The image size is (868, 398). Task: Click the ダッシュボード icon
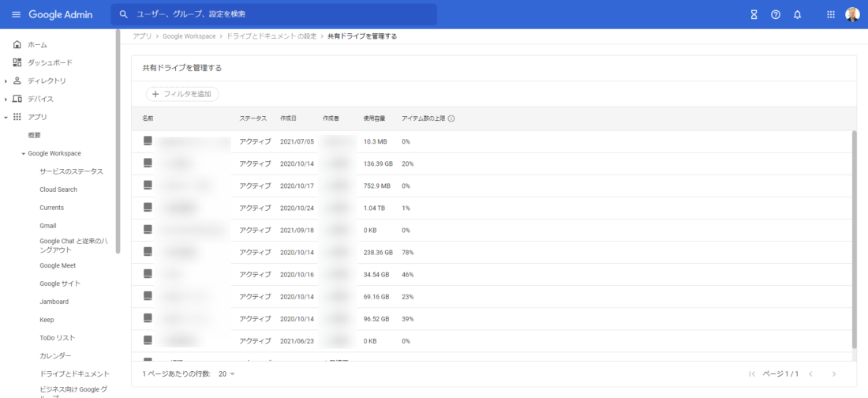click(x=17, y=62)
